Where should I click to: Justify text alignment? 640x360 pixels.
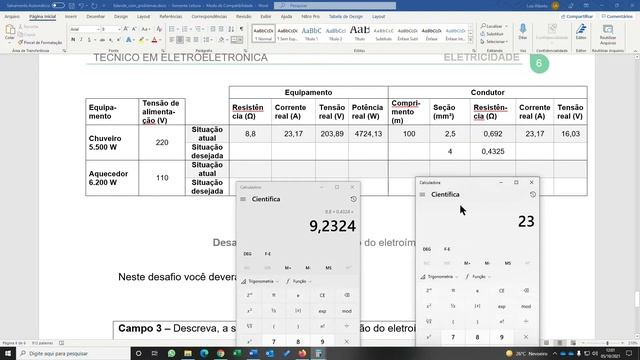pos(196,40)
